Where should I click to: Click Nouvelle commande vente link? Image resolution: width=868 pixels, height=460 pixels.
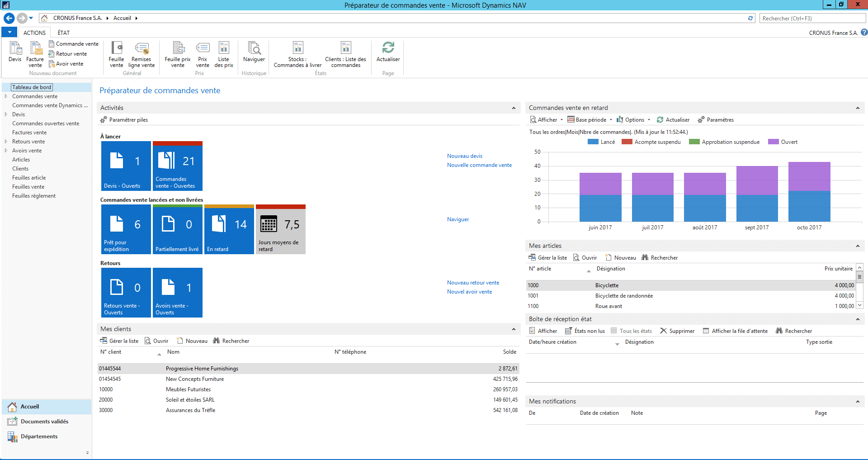pyautogui.click(x=480, y=165)
